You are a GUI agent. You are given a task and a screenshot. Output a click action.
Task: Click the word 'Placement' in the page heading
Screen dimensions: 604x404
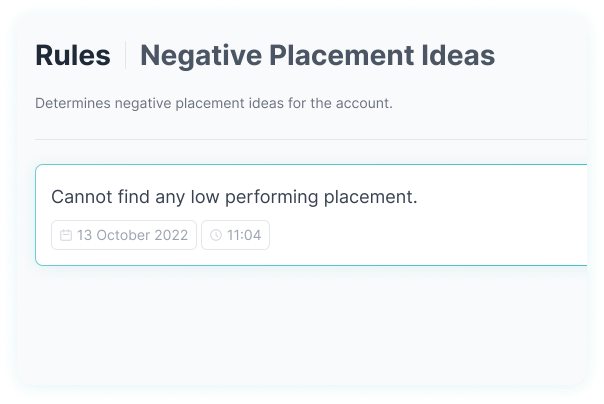click(342, 55)
